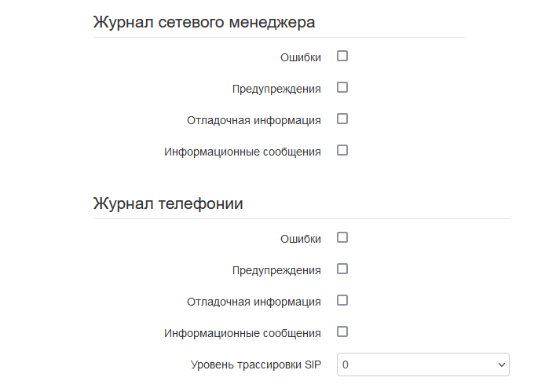Image resolution: width=534 pixels, height=392 pixels.
Task: Click Информационные сообщения label in network manager section
Action: [x=242, y=152]
